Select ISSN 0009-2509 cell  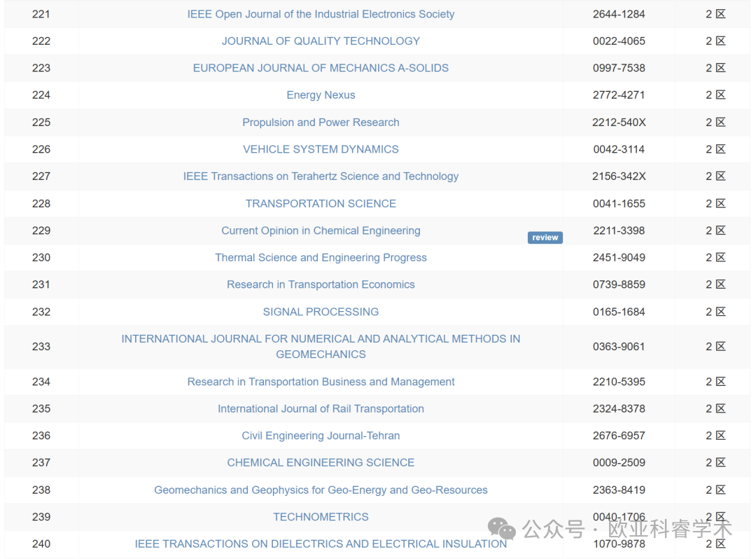(619, 462)
